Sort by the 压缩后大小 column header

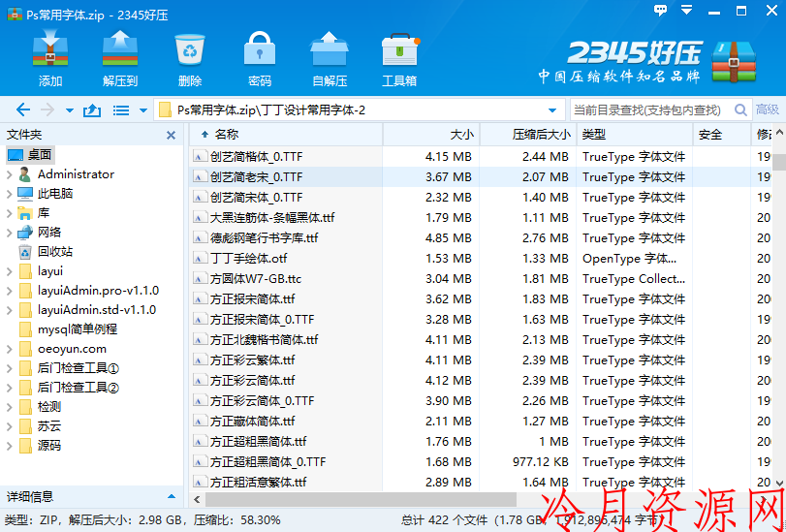[x=528, y=135]
